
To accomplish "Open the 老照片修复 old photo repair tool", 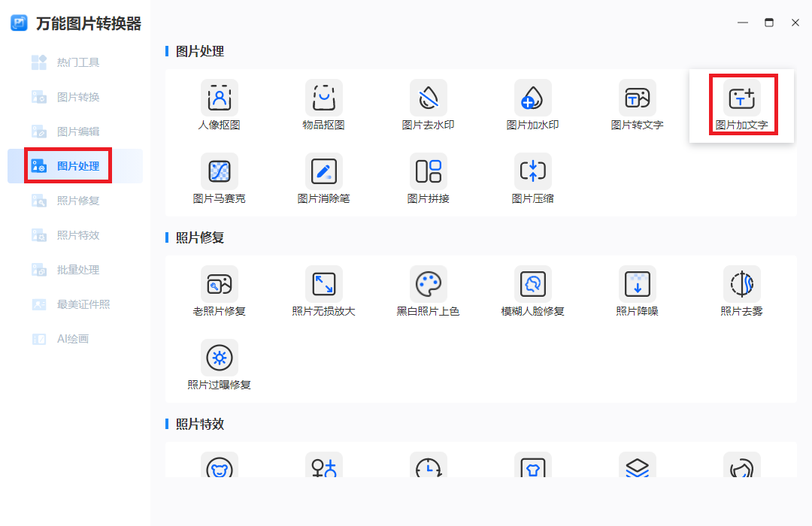I will click(x=219, y=292).
